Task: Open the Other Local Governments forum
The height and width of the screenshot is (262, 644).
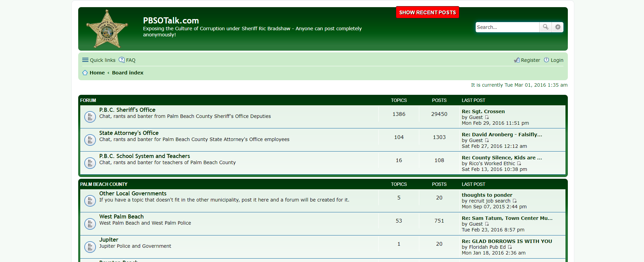Action: [133, 193]
